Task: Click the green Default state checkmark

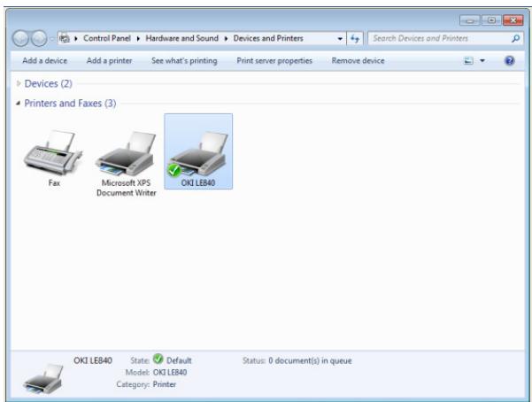Action: (158, 359)
